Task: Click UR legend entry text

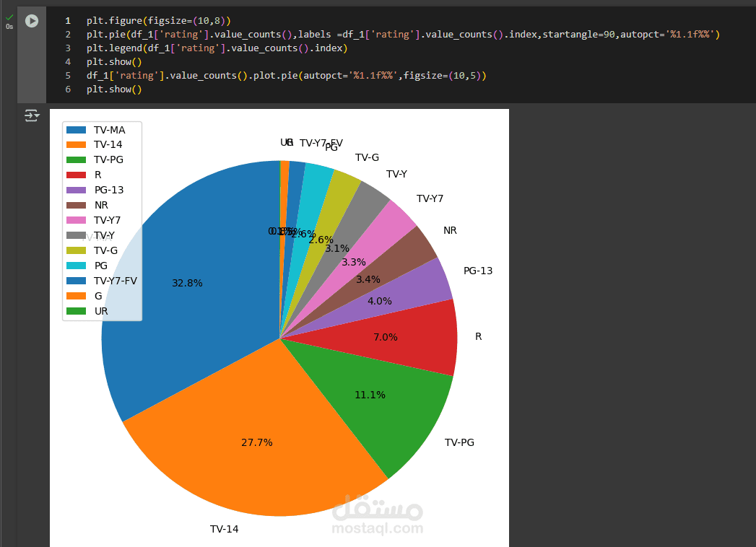Action: [x=101, y=311]
